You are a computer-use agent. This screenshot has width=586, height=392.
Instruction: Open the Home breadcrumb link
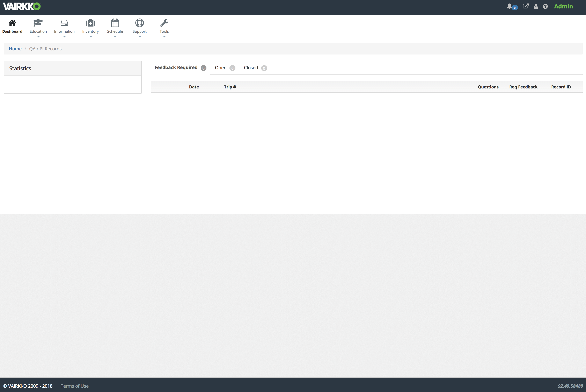[x=15, y=49]
